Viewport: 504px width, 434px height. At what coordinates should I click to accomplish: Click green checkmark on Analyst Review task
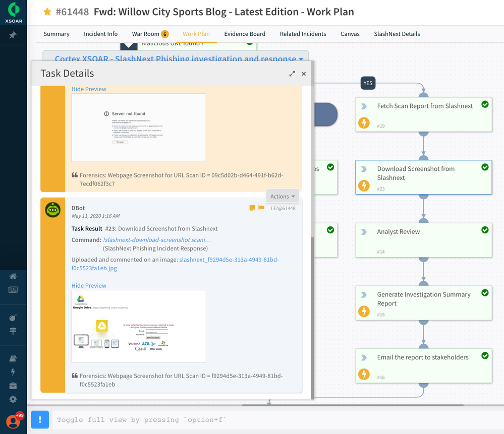(485, 230)
